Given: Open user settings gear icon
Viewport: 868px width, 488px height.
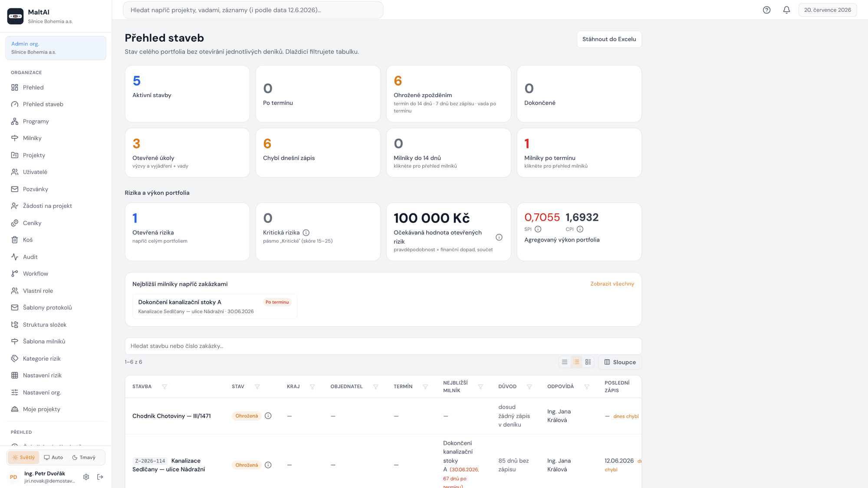Looking at the screenshot, I should 86,477.
